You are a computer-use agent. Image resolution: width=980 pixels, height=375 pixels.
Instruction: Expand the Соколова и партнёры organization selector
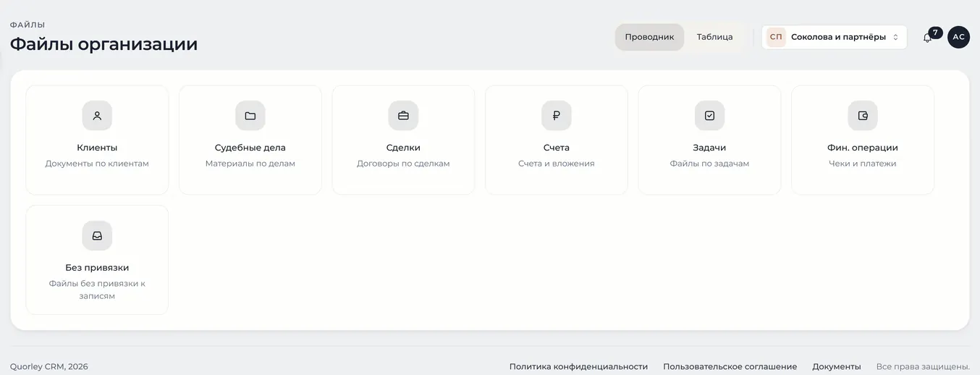click(835, 37)
